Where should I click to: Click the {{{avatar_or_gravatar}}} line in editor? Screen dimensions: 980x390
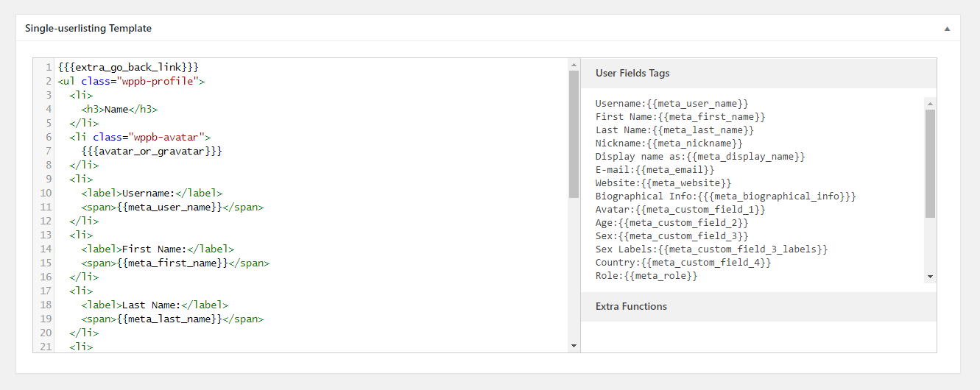pos(152,151)
